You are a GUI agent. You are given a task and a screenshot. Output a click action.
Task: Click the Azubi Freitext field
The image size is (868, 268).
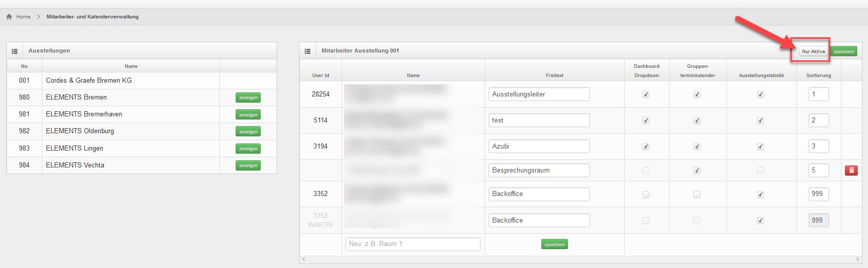[x=539, y=147]
